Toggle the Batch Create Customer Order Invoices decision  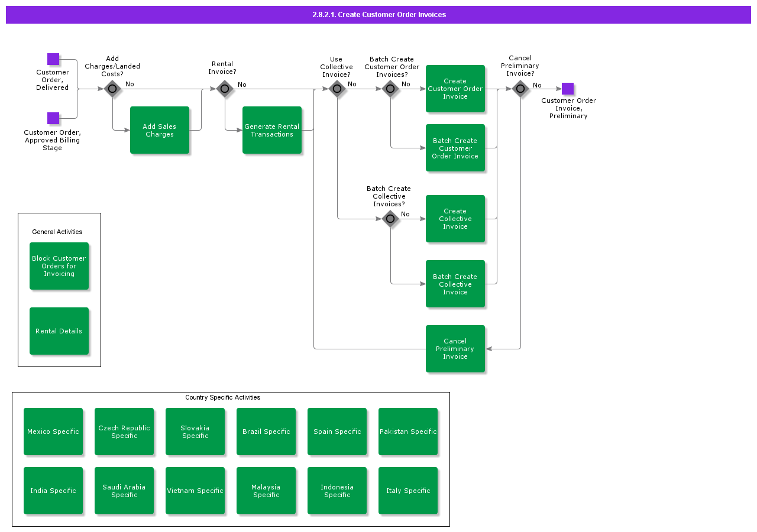pyautogui.click(x=390, y=88)
